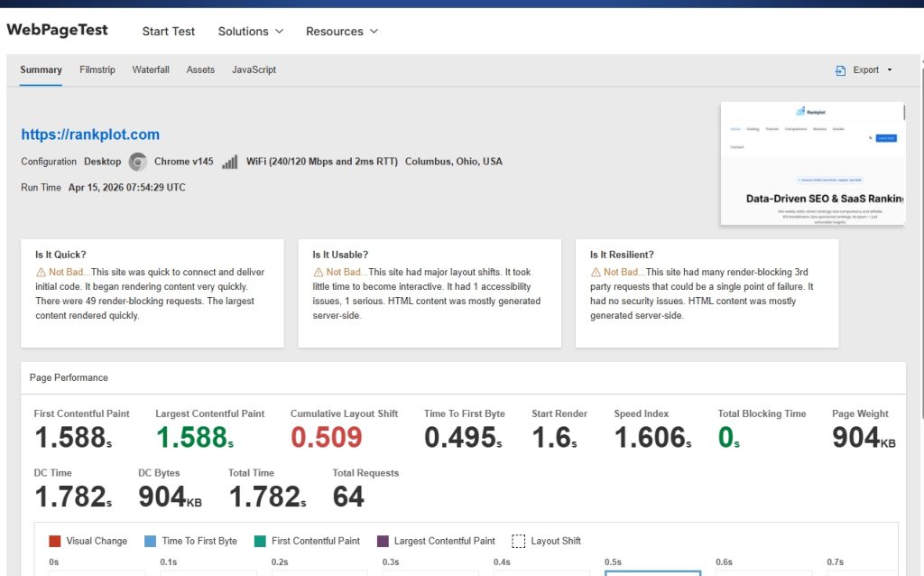924x576 pixels.
Task: Click the red Visual Change legend swatch
Action: [x=55, y=542]
